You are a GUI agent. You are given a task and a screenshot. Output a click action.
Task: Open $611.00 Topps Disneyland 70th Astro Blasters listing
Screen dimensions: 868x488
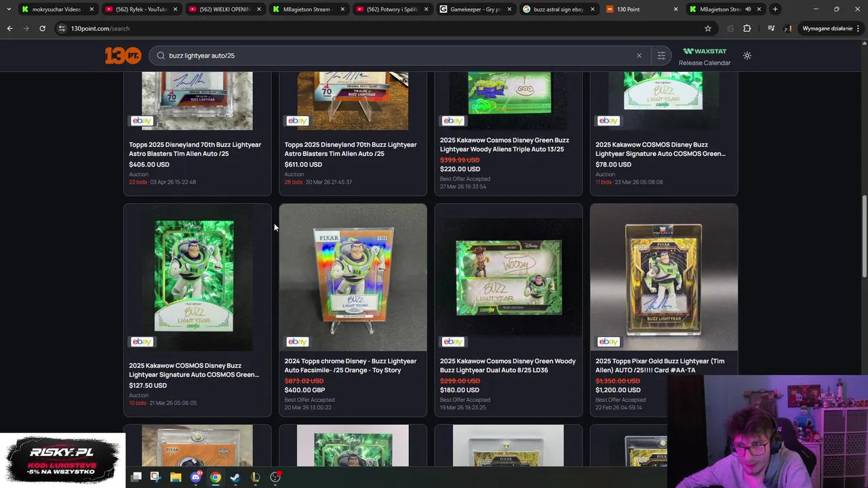point(351,149)
